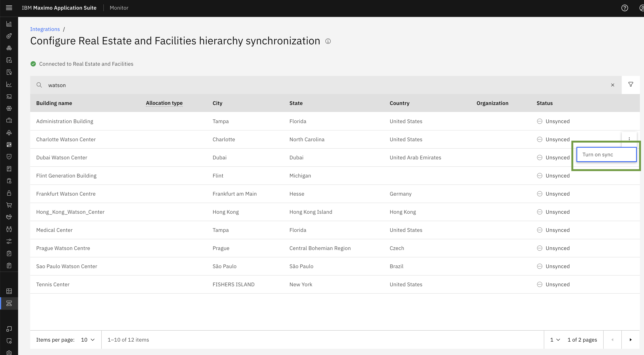Click Connected to Real Estate and Facilities status
The width and height of the screenshot is (644, 355).
[x=82, y=64]
